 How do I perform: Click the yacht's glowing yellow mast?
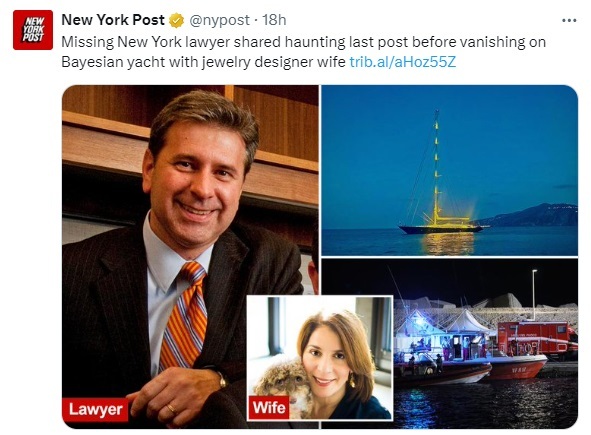click(x=436, y=168)
